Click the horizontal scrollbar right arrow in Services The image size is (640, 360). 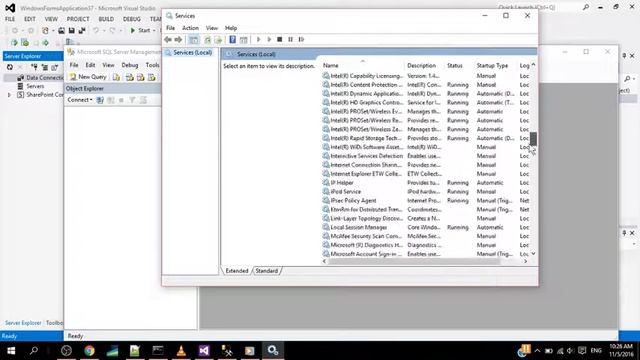pos(526,261)
